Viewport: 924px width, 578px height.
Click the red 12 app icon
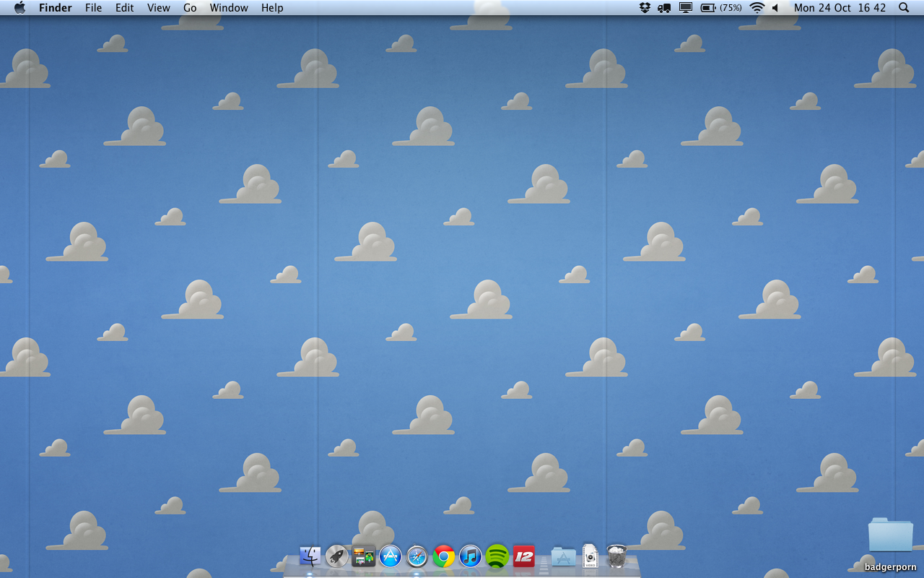coord(524,556)
